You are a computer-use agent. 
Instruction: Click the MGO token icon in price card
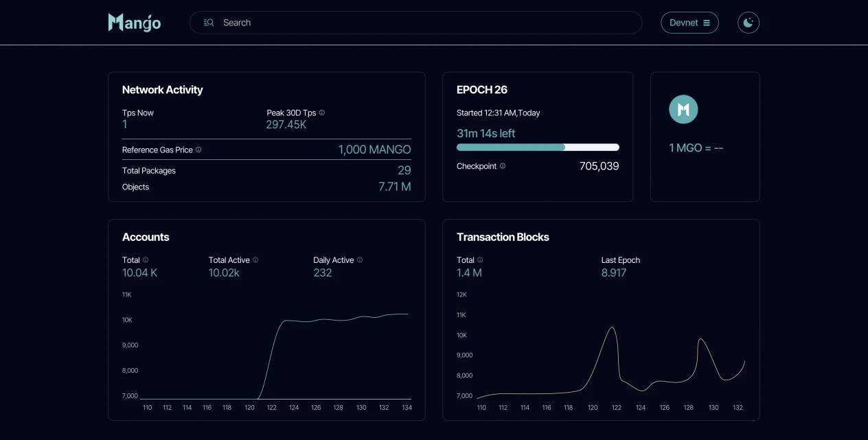683,108
